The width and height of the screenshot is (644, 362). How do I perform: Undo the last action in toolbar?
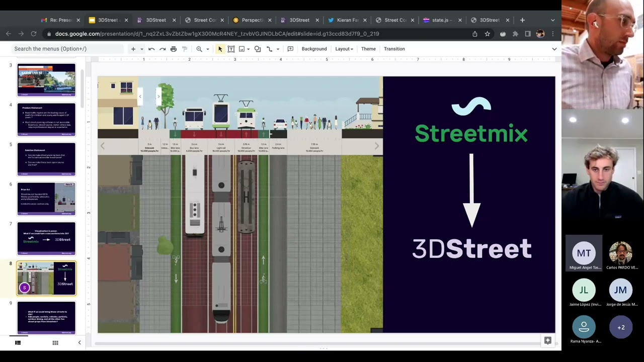coord(151,49)
